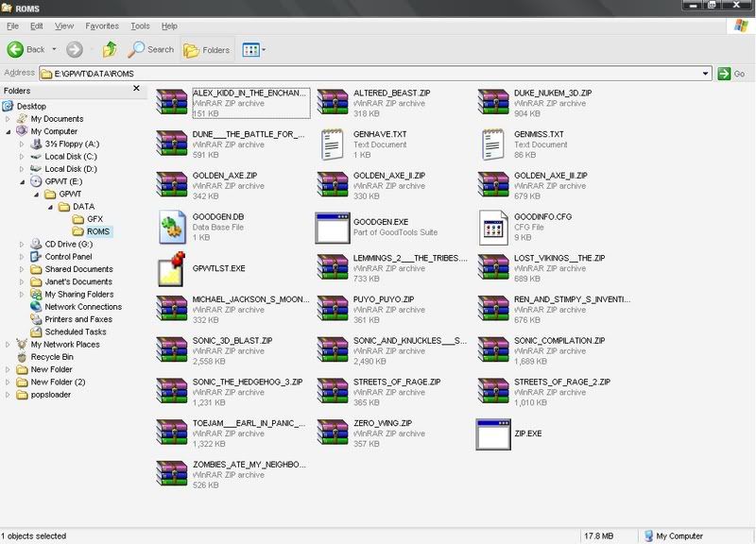Open the Edit menu
The image size is (756, 544).
(36, 26)
